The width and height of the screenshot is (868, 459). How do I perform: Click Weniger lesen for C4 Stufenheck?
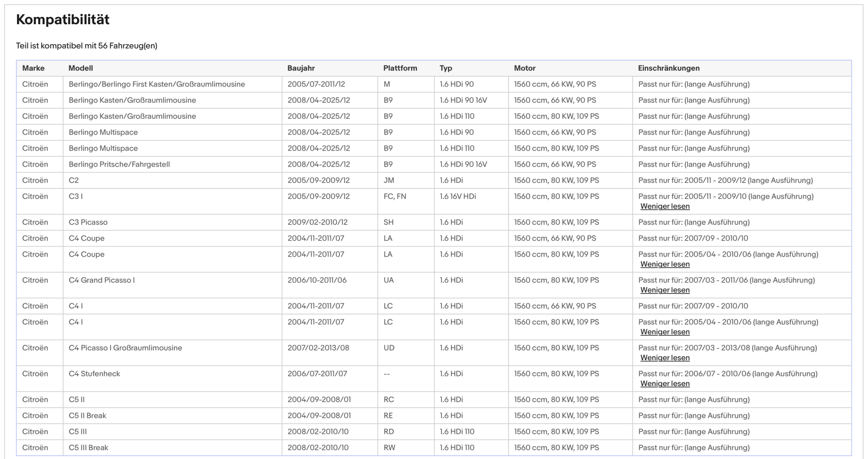click(x=665, y=383)
